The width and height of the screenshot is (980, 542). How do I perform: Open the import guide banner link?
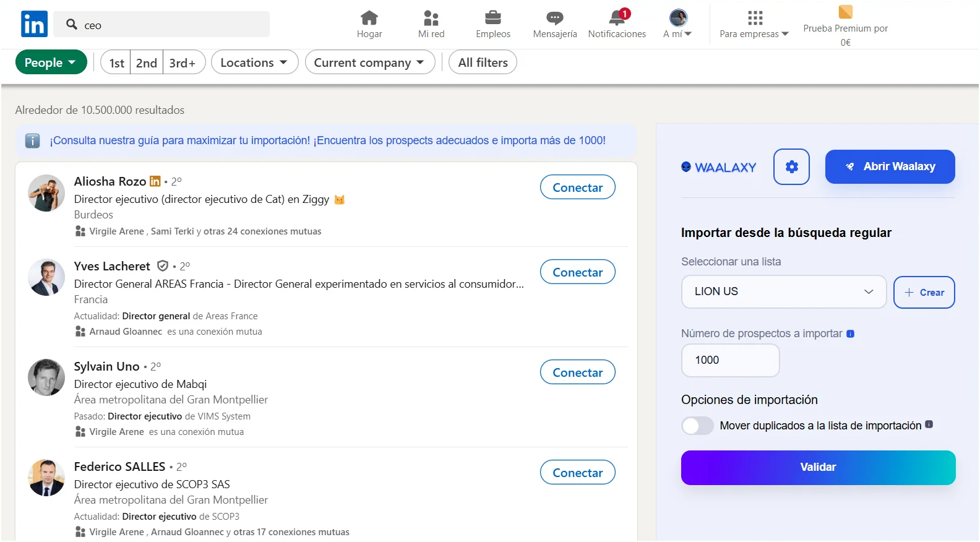click(x=328, y=140)
